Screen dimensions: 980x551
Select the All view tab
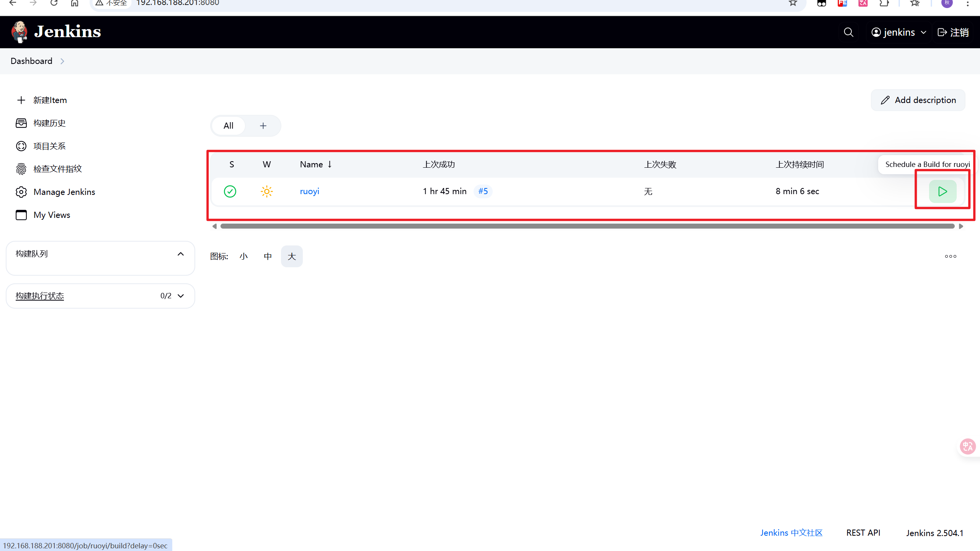pos(228,126)
